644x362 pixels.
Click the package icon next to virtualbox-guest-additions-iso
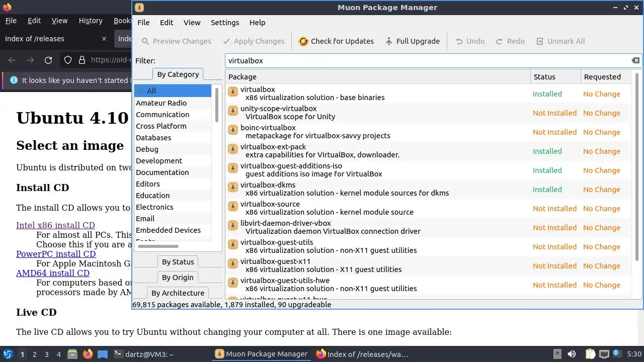232,168
